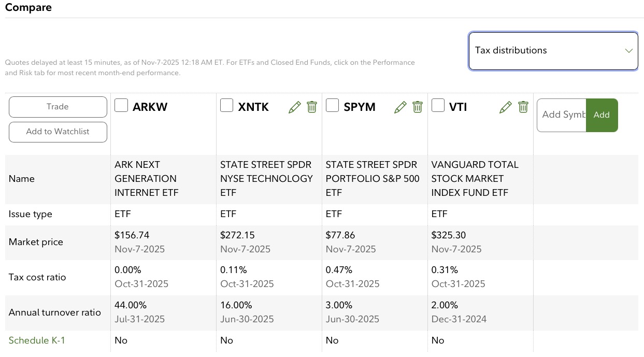Viewport: 644px width, 357px height.
Task: Click the ARKW ticker symbol heading
Action: (x=150, y=107)
